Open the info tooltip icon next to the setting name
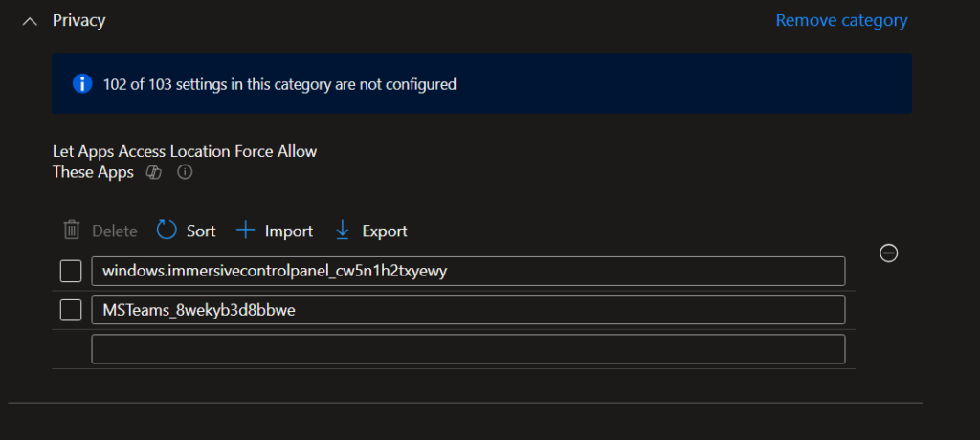980x440 pixels. point(186,173)
